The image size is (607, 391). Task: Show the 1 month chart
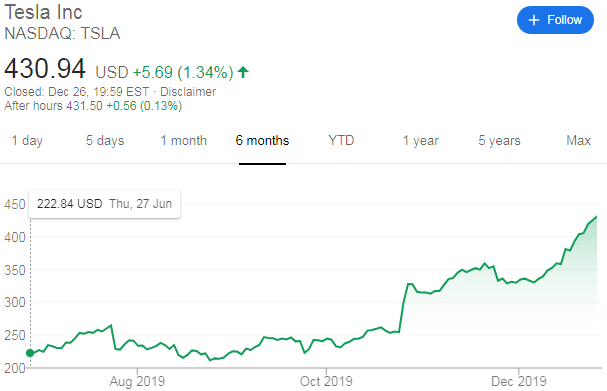183,140
